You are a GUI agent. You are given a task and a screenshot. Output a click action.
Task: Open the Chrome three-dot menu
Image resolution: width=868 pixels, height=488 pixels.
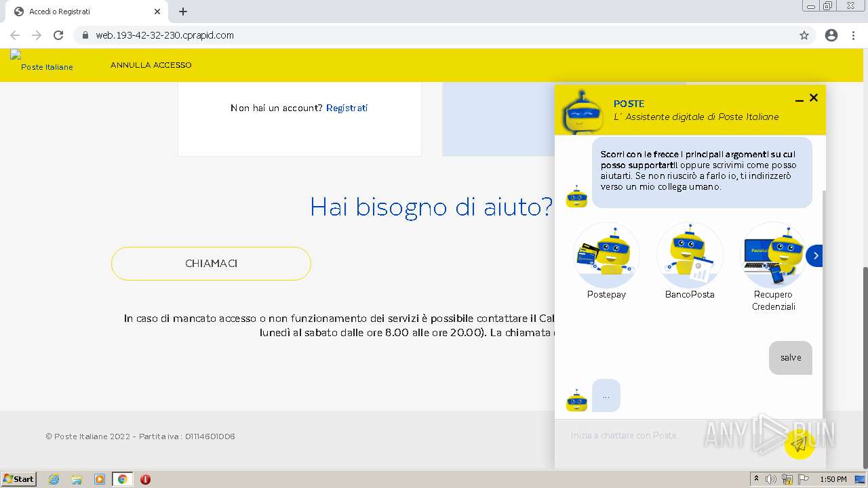pyautogui.click(x=854, y=35)
